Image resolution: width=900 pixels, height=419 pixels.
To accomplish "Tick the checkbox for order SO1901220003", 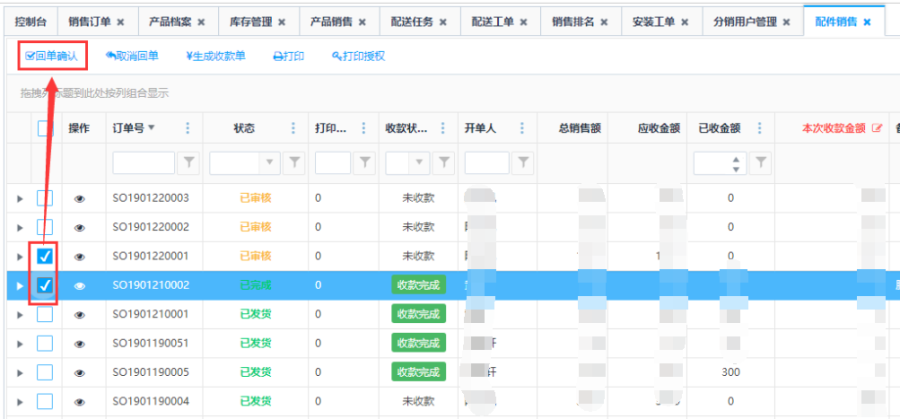I will pos(45,199).
